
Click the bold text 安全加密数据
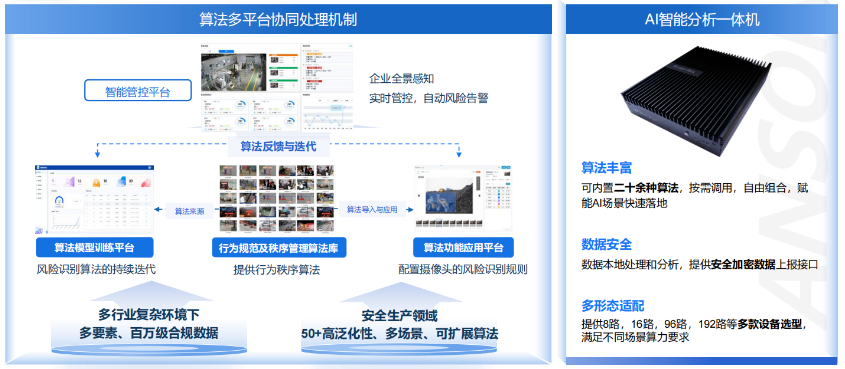(743, 264)
